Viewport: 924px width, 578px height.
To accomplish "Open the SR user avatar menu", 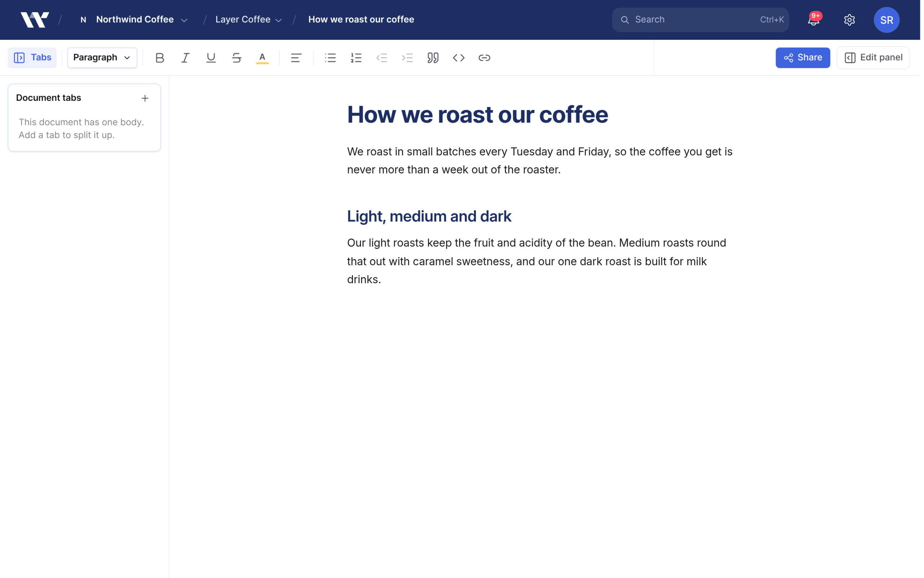I will (886, 20).
